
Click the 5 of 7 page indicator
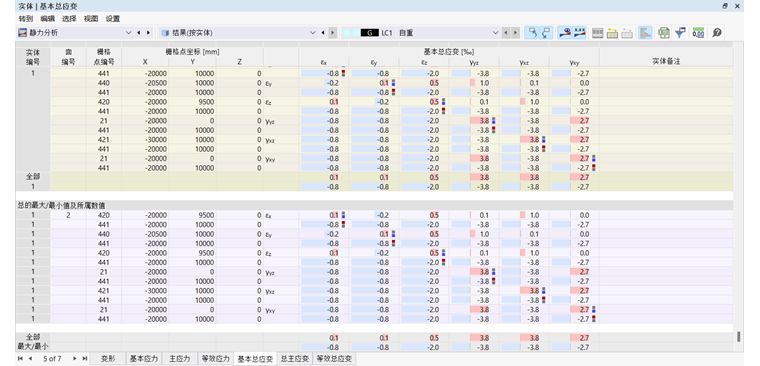tap(52, 359)
